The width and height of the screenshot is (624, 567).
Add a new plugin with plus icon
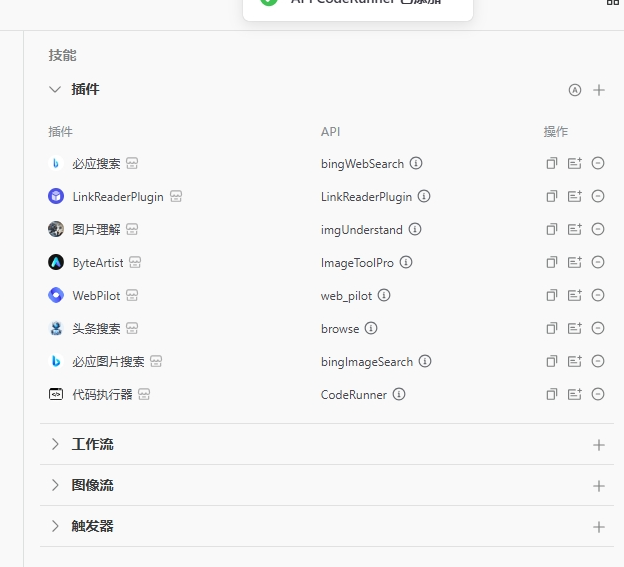pyautogui.click(x=599, y=90)
